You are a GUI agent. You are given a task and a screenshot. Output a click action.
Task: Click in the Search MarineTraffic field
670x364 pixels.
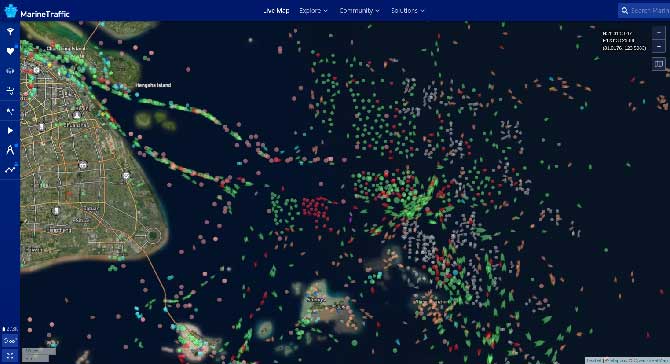(644, 10)
